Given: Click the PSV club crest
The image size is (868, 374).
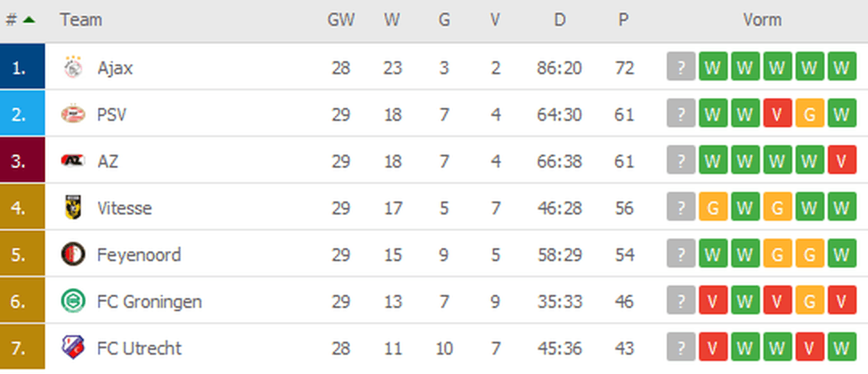Looking at the screenshot, I should [x=73, y=114].
